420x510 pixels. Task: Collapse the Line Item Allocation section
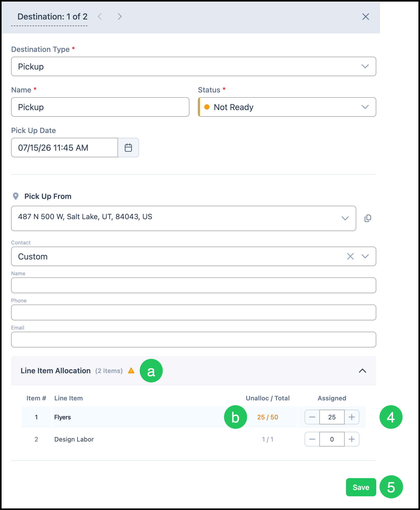tap(363, 371)
